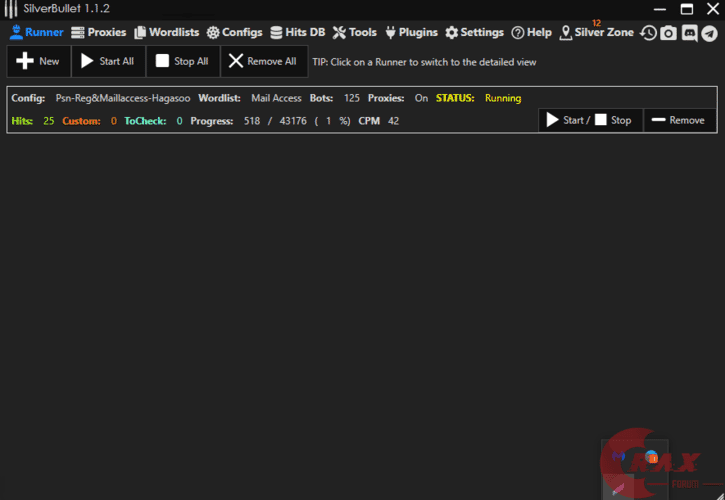The height and width of the screenshot is (500, 725).
Task: Switch to the Proxies tab
Action: pyautogui.click(x=98, y=32)
